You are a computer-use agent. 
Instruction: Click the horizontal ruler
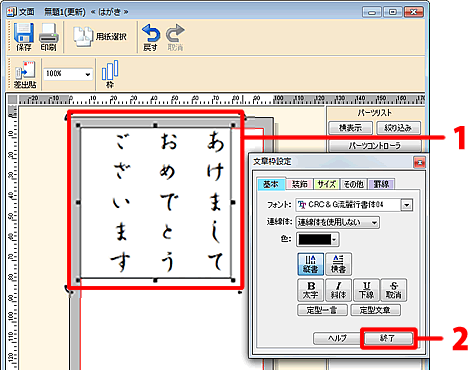(x=222, y=99)
